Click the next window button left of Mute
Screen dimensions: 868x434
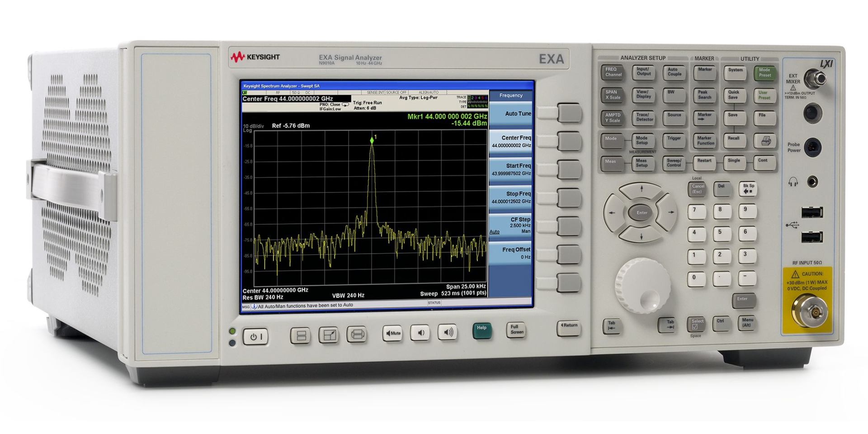(357, 335)
